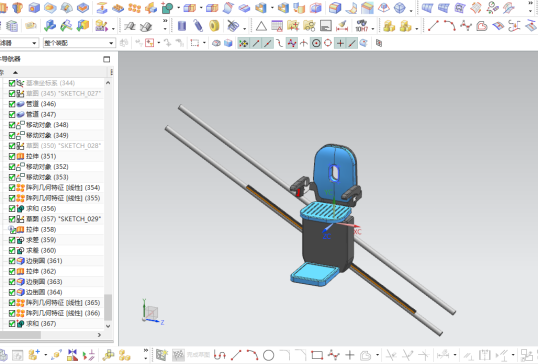The image size is (538, 364).
Task: Uncheck the 求和 (367) feature checkbox
Action: tap(12, 324)
